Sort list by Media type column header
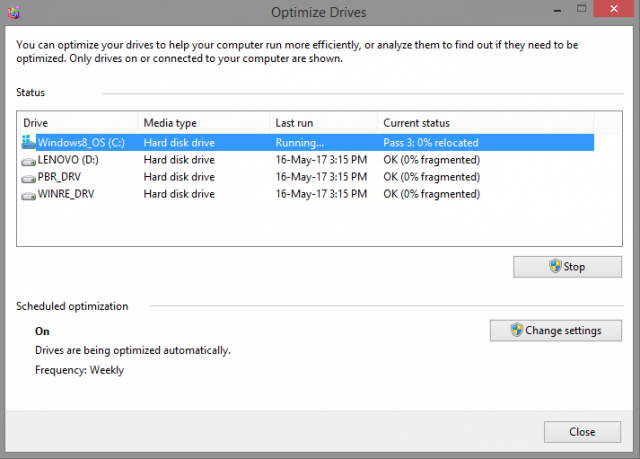640x459 pixels. (203, 123)
